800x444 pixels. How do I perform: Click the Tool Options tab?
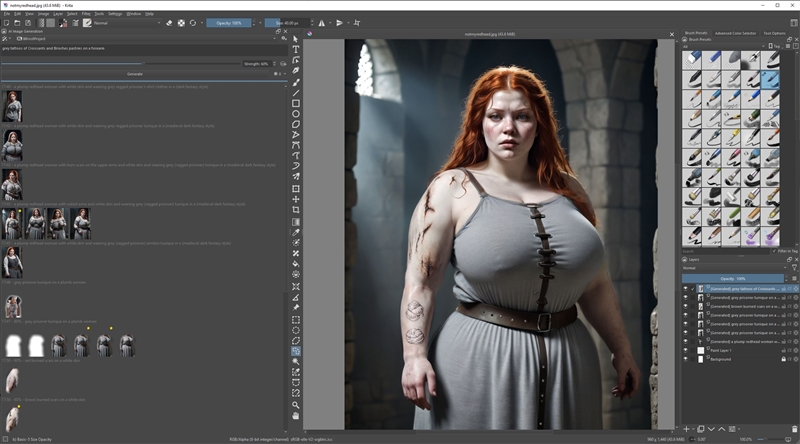[x=774, y=33]
